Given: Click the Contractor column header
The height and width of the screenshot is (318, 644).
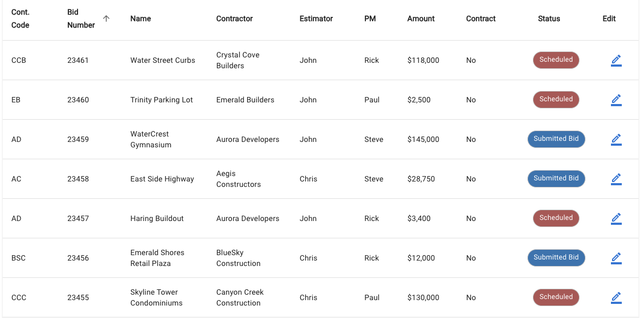Looking at the screenshot, I should click(234, 18).
